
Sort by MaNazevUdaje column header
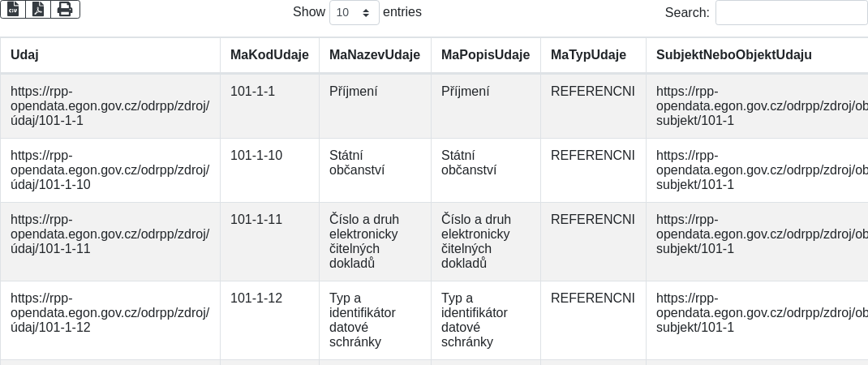click(x=375, y=55)
